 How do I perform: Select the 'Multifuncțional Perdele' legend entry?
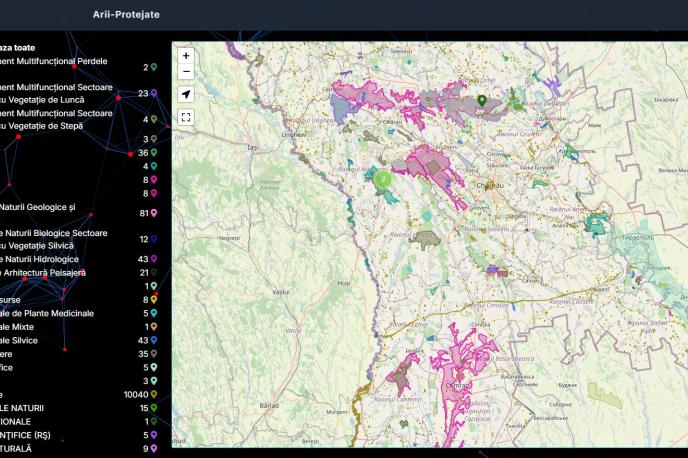(54, 61)
